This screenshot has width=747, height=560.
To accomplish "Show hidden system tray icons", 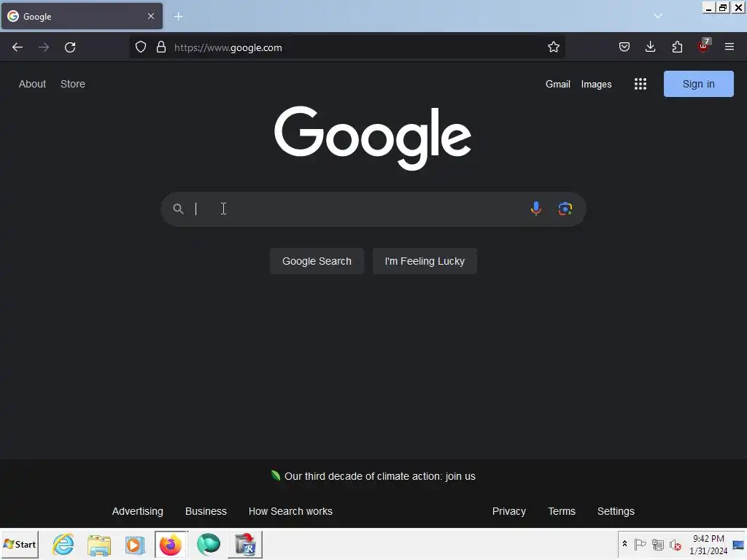I will click(624, 544).
